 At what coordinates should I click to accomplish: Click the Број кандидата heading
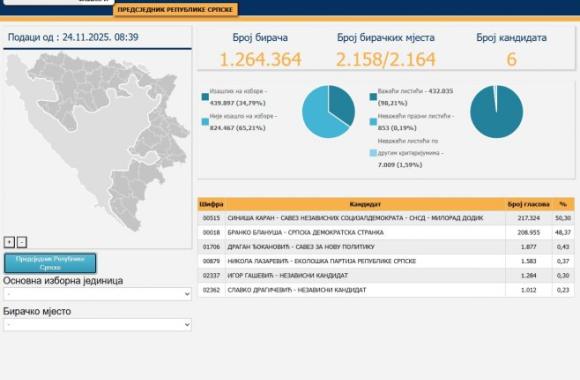[512, 37]
